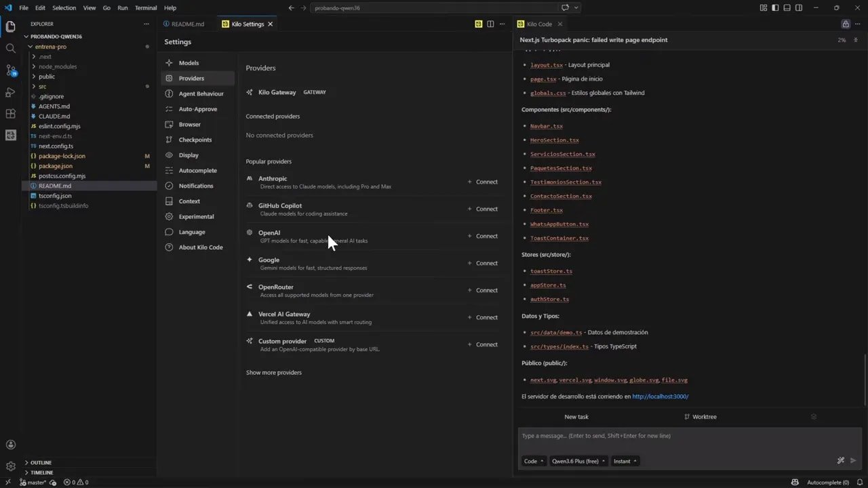
Task: Open the Navbar.tsx file link
Action: click(x=547, y=126)
